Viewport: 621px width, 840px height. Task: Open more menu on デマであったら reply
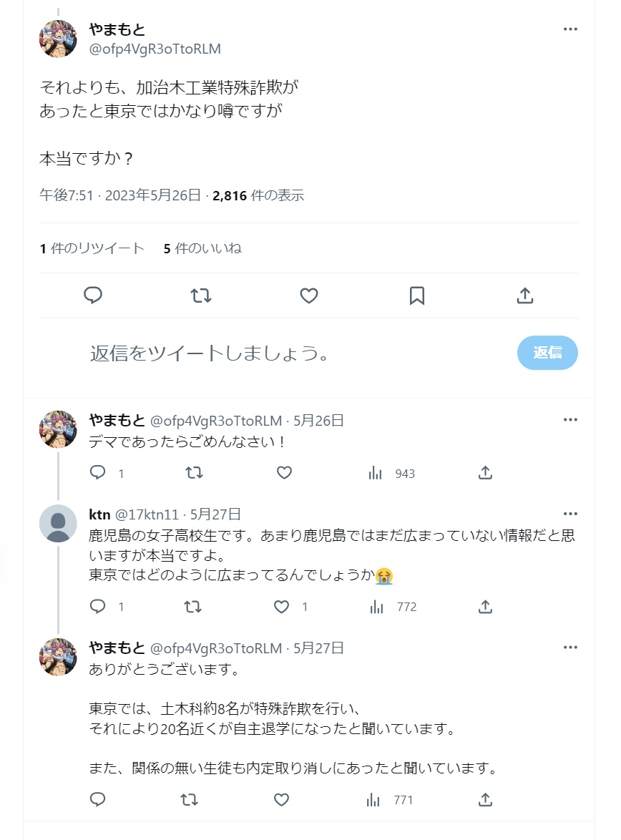pos(570,420)
